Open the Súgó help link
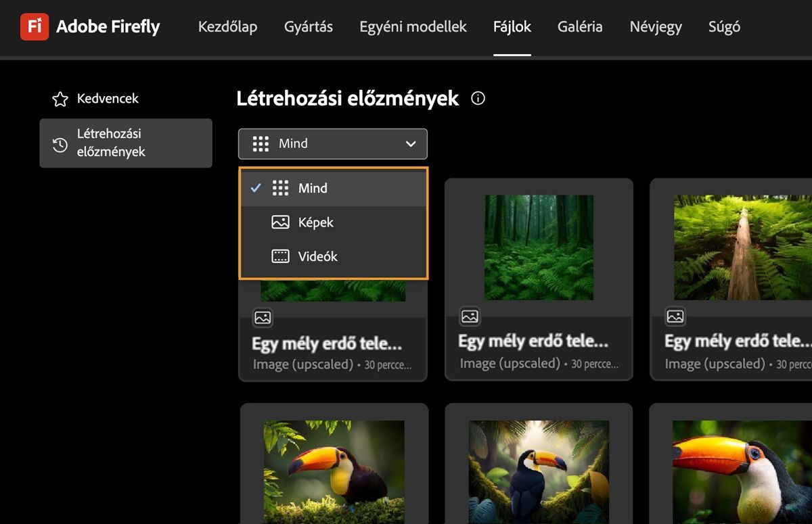This screenshot has width=812, height=524. [724, 27]
